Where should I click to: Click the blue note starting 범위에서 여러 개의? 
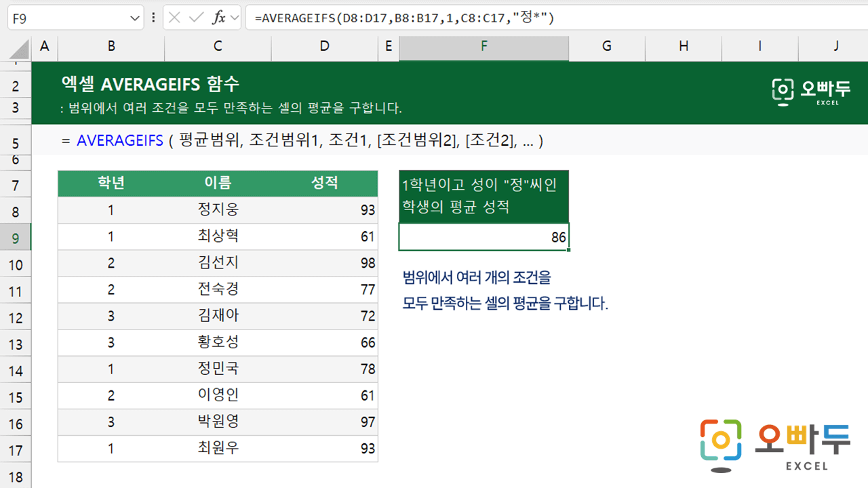coord(505,290)
